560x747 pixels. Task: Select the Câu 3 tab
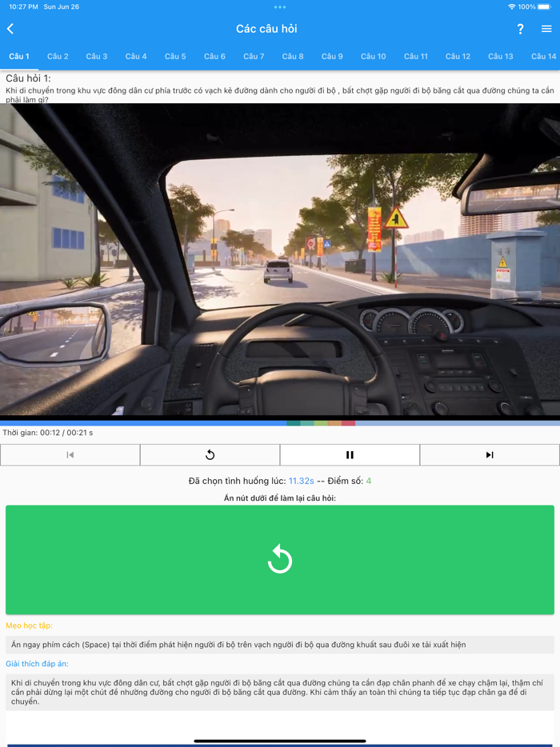pos(97,57)
